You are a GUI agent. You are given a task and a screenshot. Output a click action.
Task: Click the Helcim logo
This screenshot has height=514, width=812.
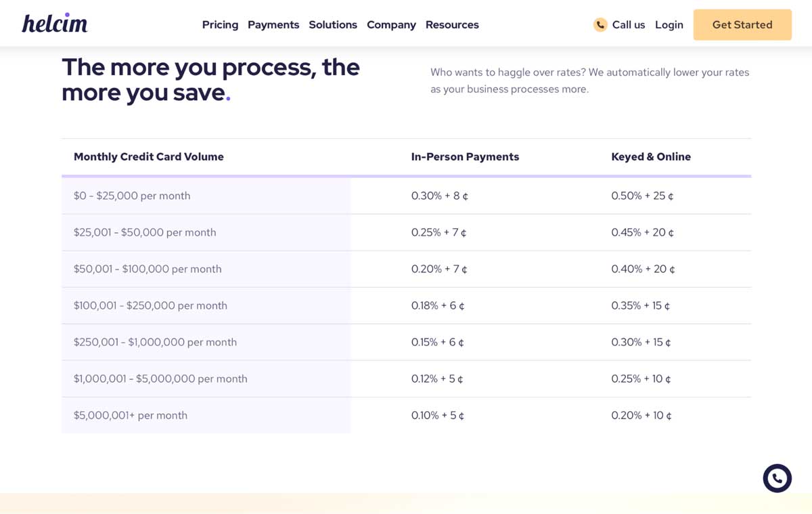(x=54, y=22)
